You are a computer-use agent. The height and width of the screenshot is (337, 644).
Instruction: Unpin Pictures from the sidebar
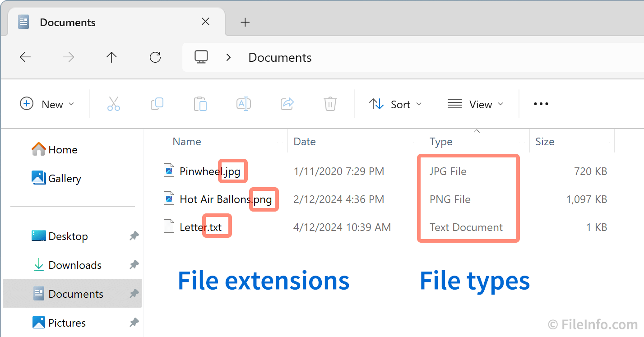[x=134, y=323]
